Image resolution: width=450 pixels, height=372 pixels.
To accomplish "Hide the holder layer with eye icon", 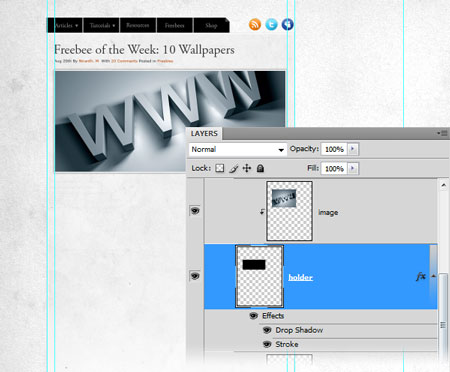I will click(195, 276).
